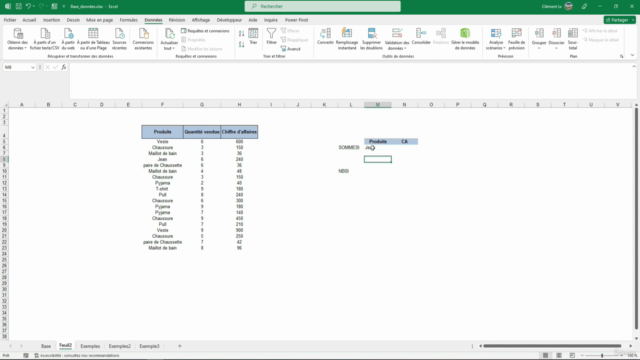Open Validation des données dropdown
The width and height of the screenshot is (640, 360).
(x=397, y=39)
